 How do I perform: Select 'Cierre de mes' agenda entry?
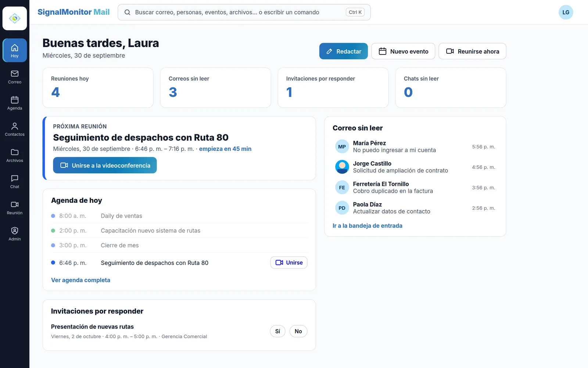179,245
